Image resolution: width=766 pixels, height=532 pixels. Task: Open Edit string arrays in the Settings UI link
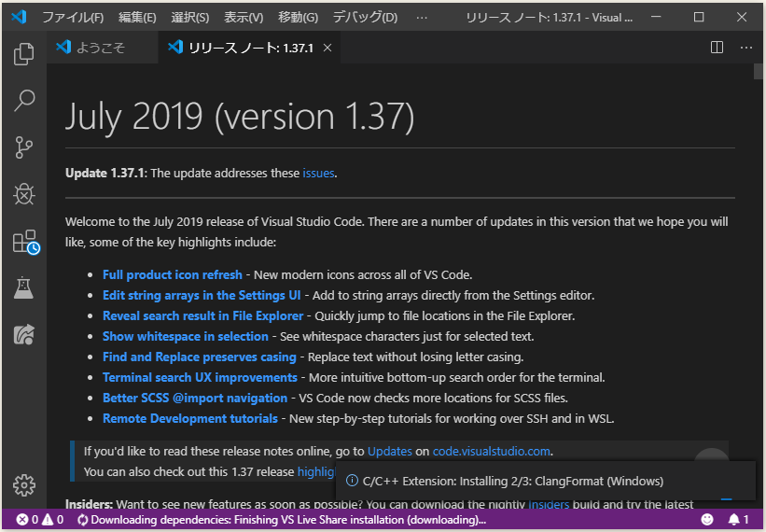pyautogui.click(x=202, y=295)
